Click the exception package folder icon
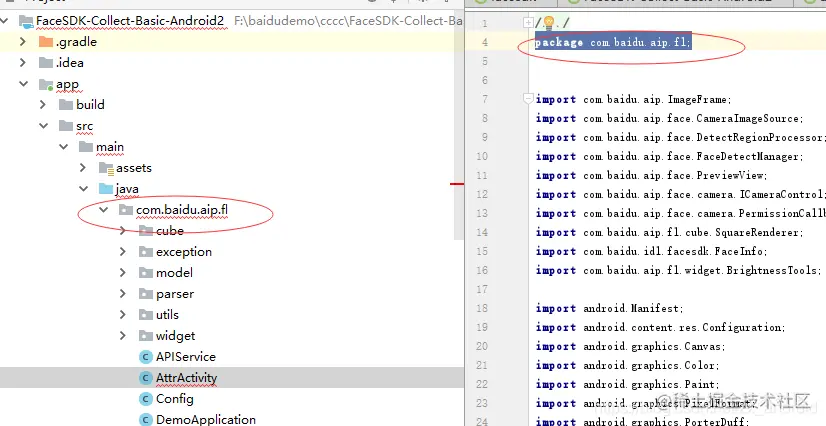 click(146, 252)
